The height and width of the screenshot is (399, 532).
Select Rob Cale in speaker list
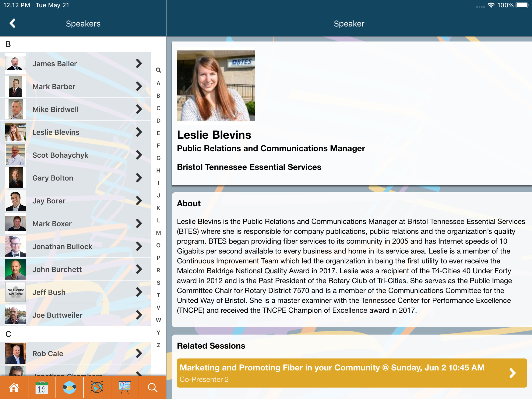76,354
